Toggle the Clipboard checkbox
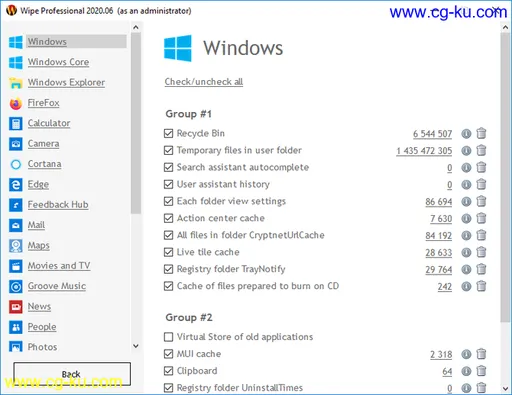Screen dimensions: 512x395 click(x=169, y=371)
